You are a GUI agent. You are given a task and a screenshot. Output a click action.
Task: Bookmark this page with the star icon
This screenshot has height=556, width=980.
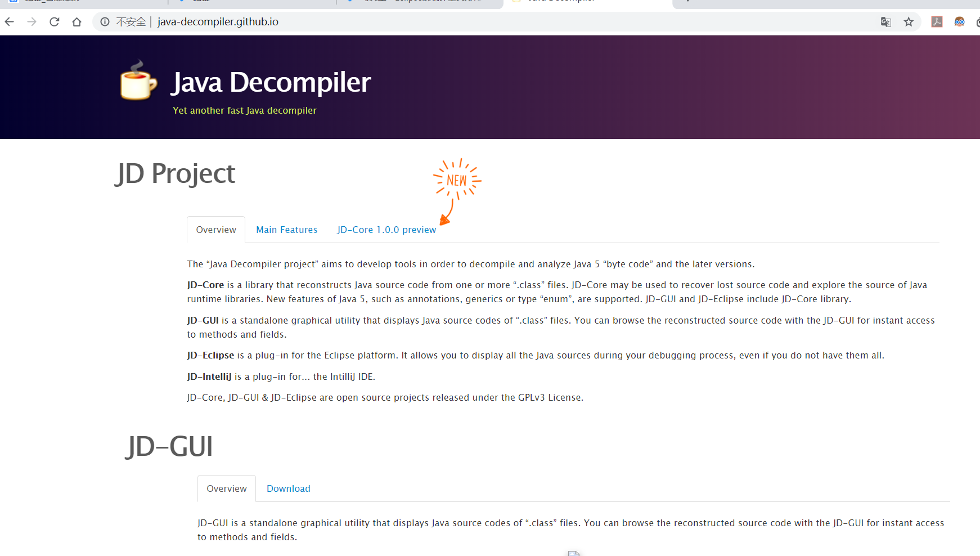coord(909,22)
